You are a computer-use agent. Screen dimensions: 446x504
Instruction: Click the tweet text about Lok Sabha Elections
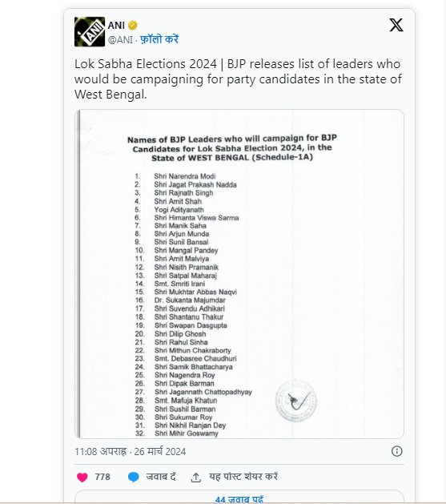(238, 79)
